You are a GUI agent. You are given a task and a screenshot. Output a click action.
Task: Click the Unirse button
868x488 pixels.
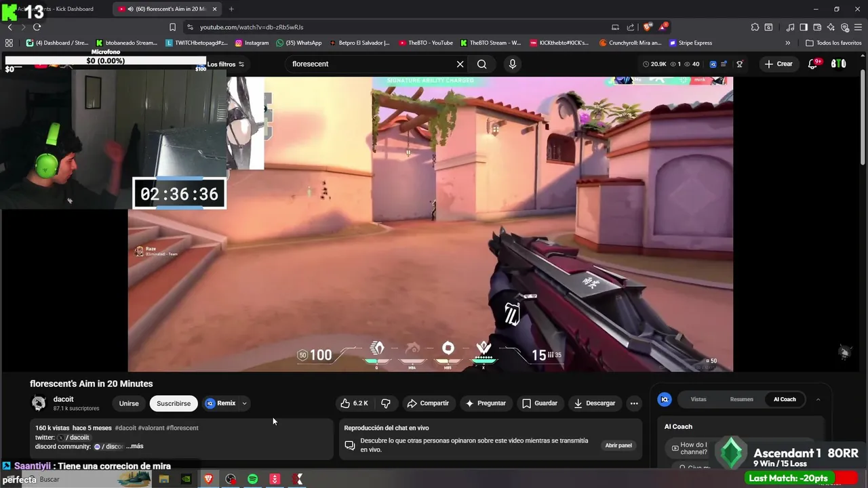tap(129, 403)
